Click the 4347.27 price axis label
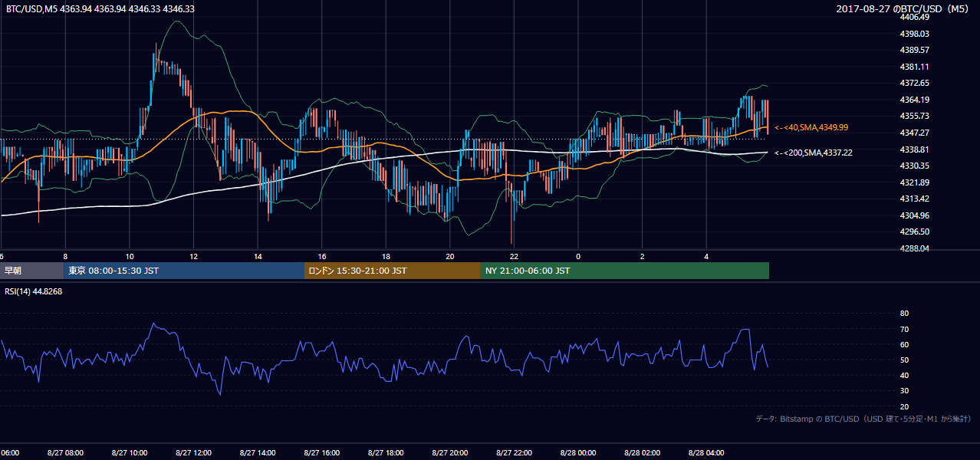 pos(915,133)
